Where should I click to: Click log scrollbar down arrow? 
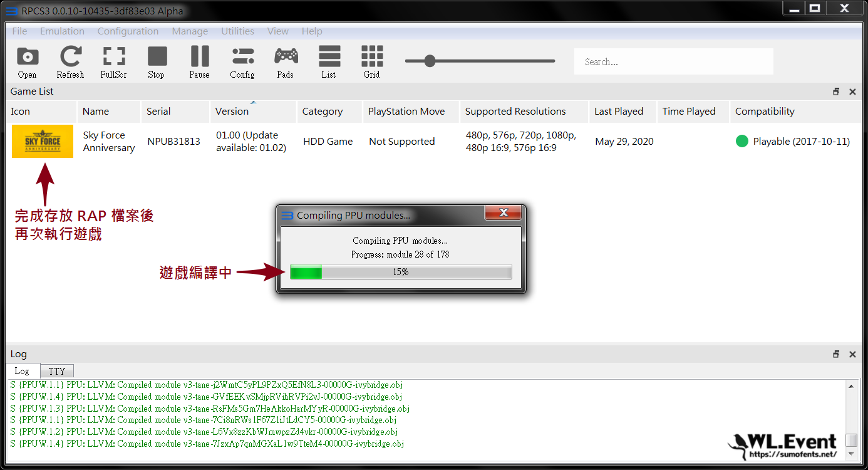pos(851,454)
